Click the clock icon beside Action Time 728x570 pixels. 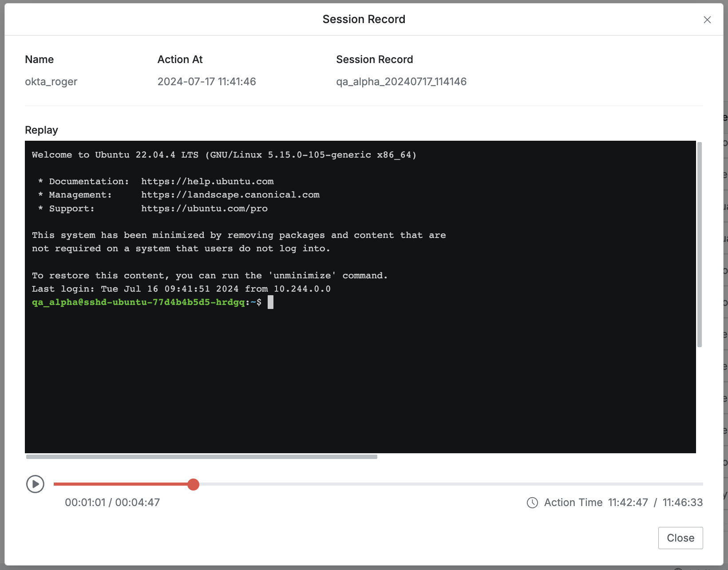[x=532, y=503]
